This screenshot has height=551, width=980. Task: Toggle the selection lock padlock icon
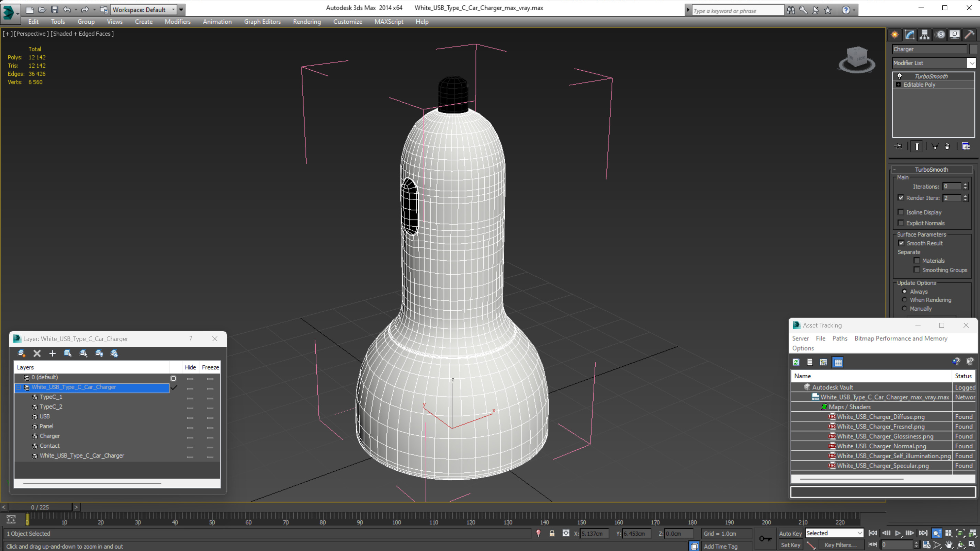click(x=552, y=533)
